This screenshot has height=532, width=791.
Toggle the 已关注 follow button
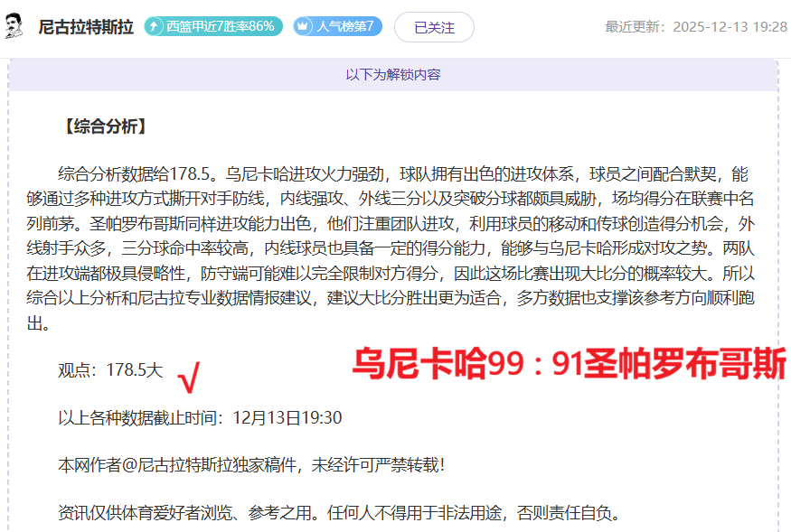tap(434, 27)
